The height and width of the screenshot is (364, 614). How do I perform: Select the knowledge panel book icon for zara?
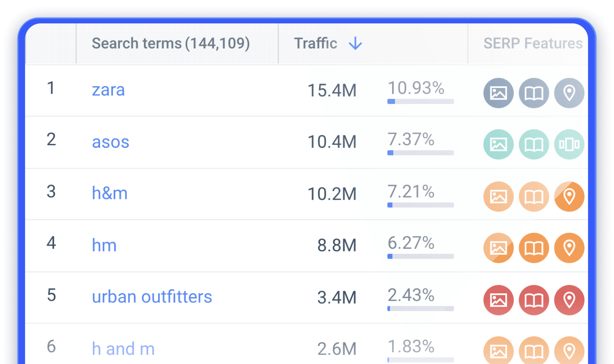pos(533,93)
